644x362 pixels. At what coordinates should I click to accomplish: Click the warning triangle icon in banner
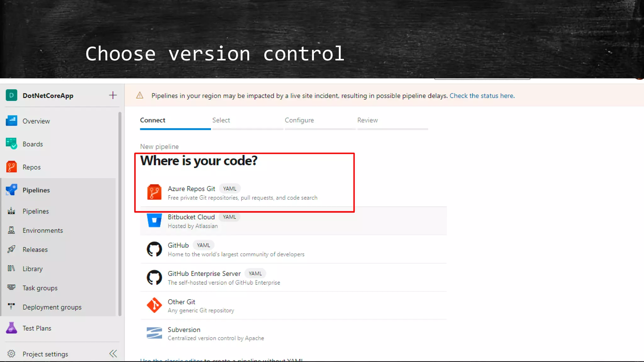[140, 95]
